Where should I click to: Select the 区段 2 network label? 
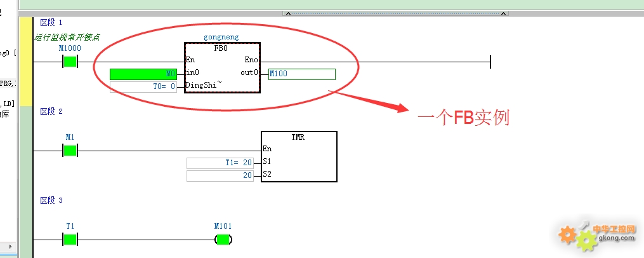[x=51, y=112]
